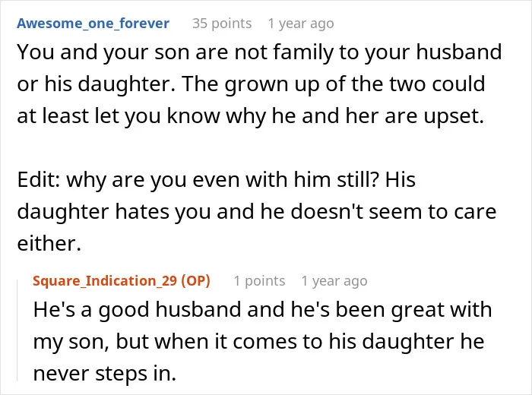Click the line 'my son, but when it comes'
The width and height of the screenshot is (532, 395).
click(258, 341)
